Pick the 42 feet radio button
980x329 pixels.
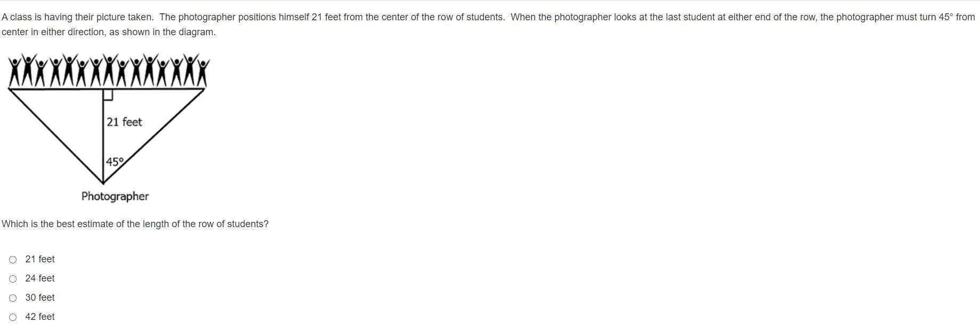tap(13, 317)
